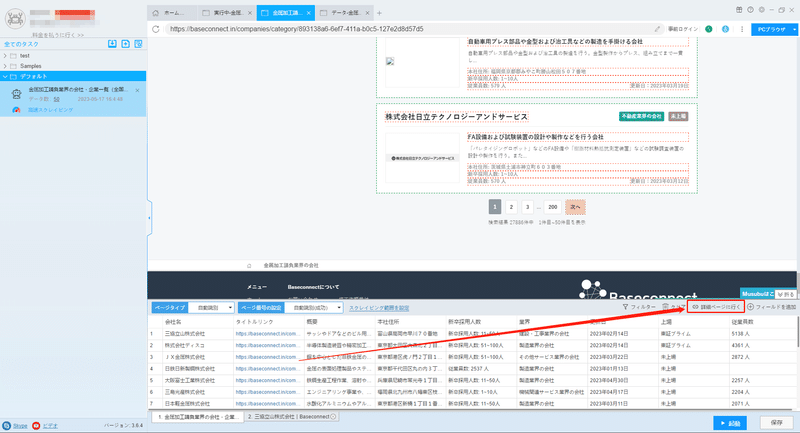
Task: Close the 実行中 tab
Action: [x=249, y=13]
